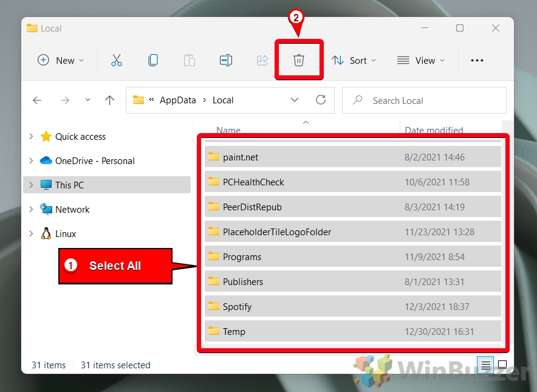The image size is (537, 392).
Task: Rename selection using the Rename icon
Action: 225,60
